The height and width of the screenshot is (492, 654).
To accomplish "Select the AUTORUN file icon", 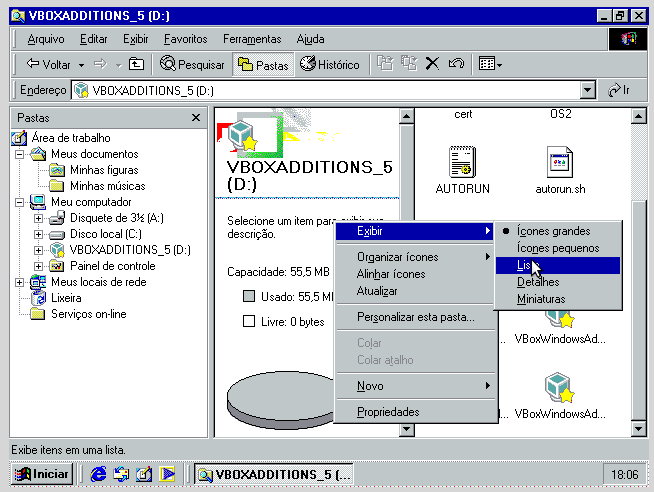I will click(462, 163).
